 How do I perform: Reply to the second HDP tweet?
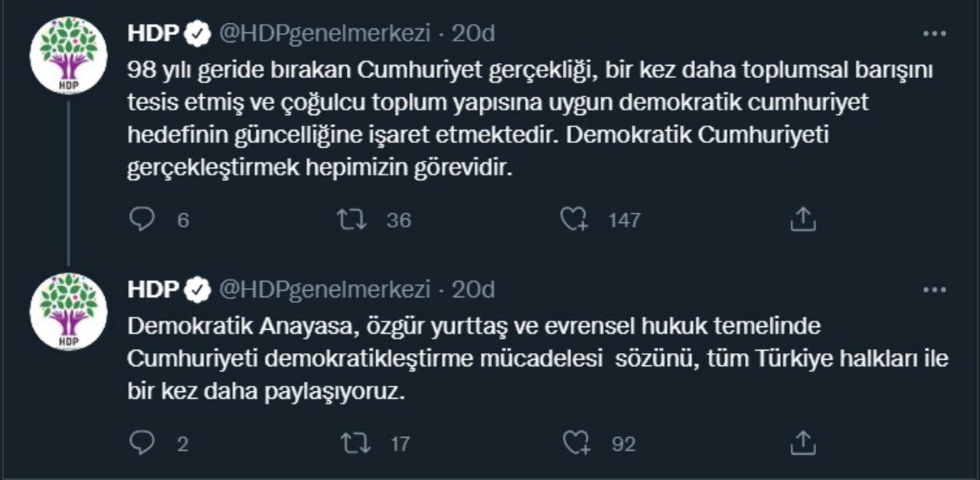click(x=142, y=442)
